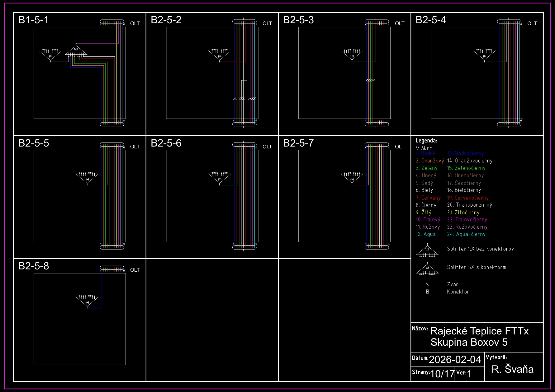This screenshot has height=392, width=555.
Task: Click the legend icon for splitter with connectors
Action: (427, 269)
